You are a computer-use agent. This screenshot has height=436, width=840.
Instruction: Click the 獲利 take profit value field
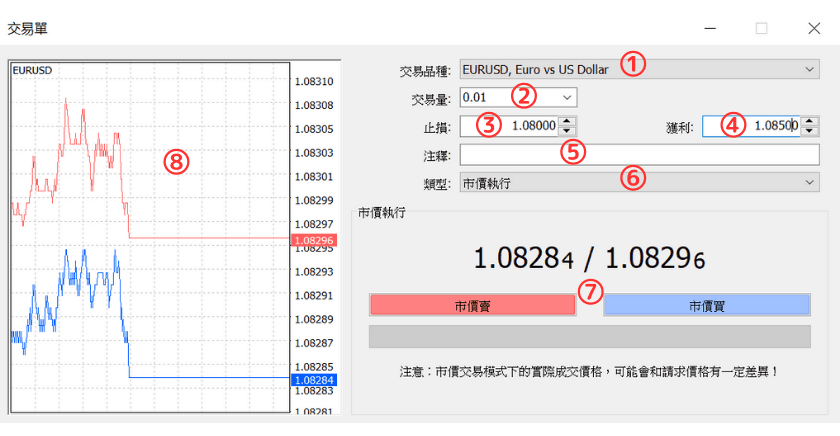click(750, 127)
